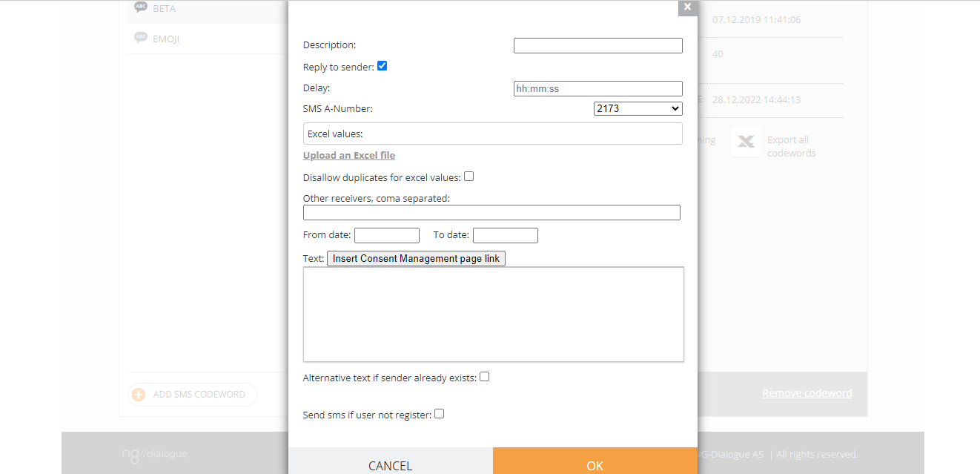Select the EMOJI codeword list item

tap(166, 39)
